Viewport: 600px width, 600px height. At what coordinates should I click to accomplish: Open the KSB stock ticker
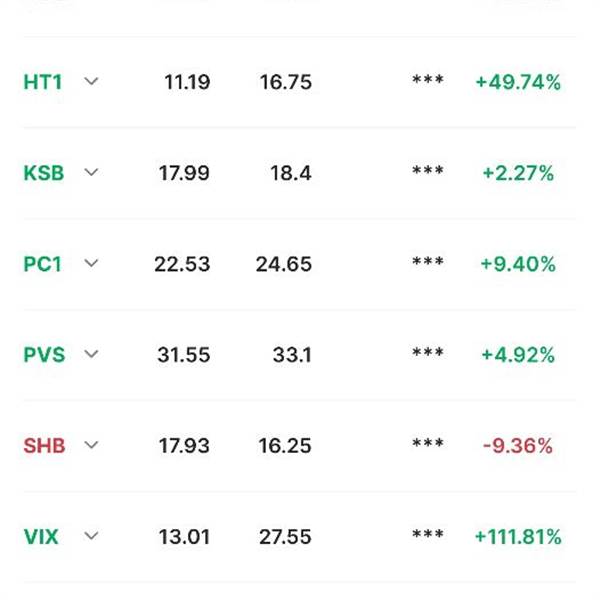click(44, 173)
